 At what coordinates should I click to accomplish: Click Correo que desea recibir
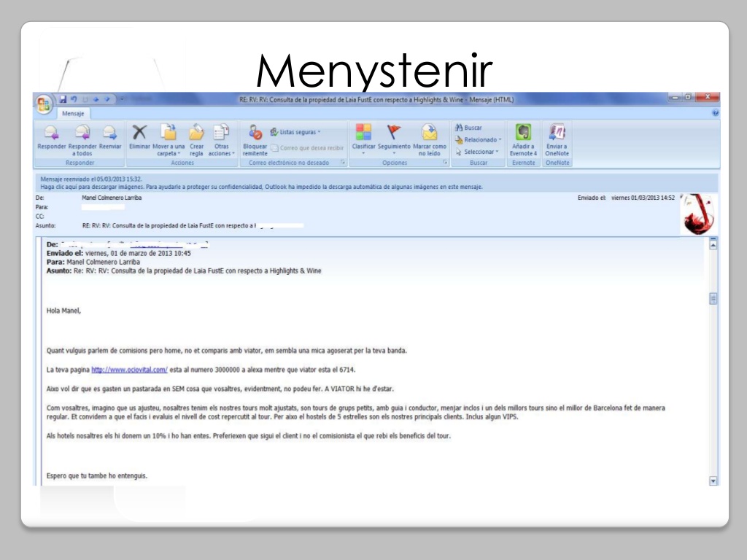[307, 148]
